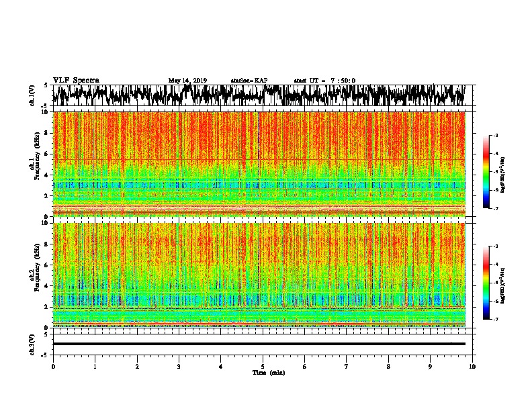The width and height of the screenshot is (532, 411).
Task: Click the "ch.3(V)" axis label
Action: tap(32, 345)
